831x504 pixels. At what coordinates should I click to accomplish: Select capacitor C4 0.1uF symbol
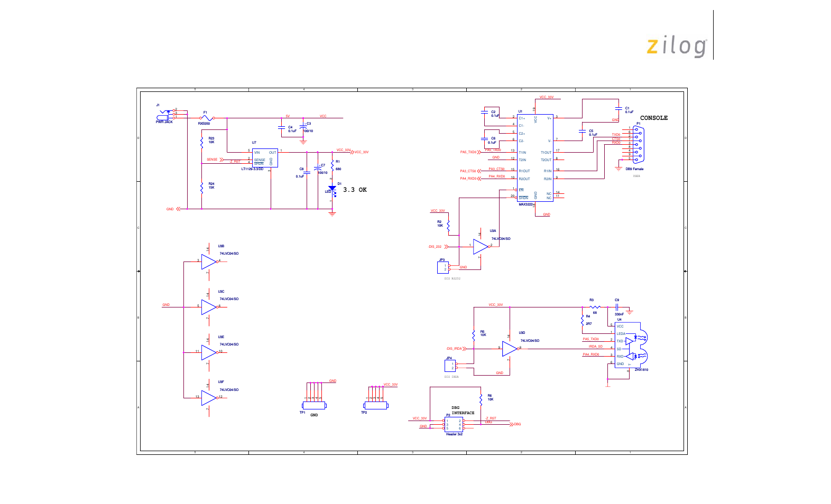pos(282,127)
